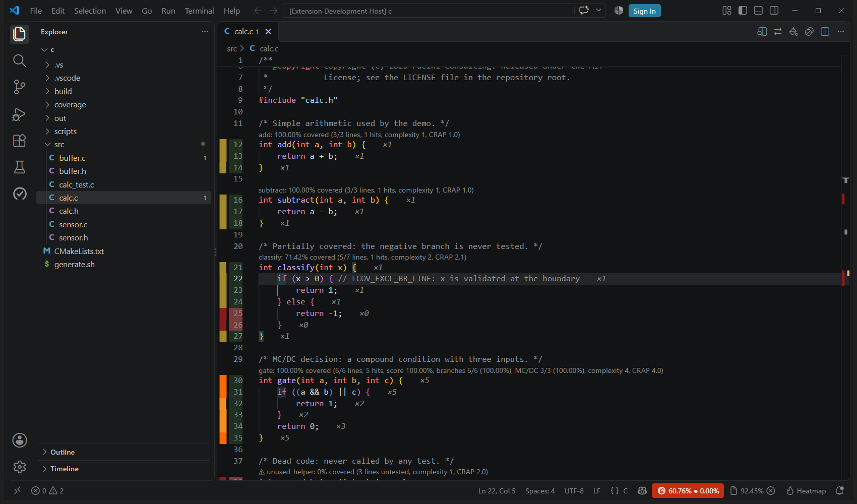Open the chat dropdown arrow in title bar
The width and height of the screenshot is (857, 504).
coord(598,11)
